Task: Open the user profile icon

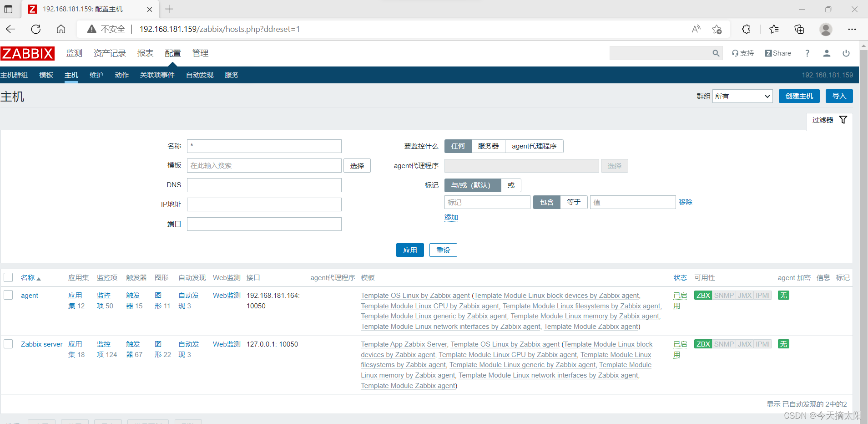Action: point(827,53)
